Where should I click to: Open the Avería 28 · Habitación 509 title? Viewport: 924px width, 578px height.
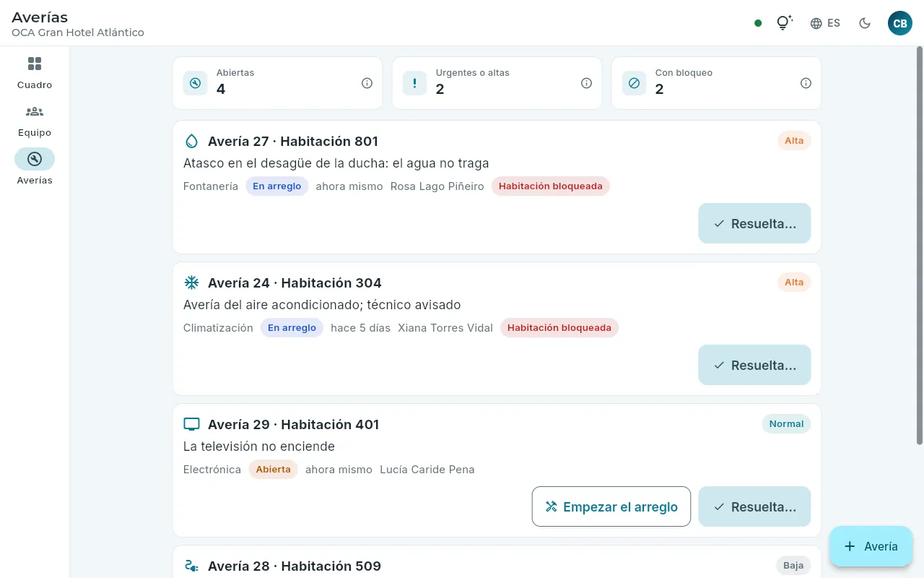click(x=295, y=566)
